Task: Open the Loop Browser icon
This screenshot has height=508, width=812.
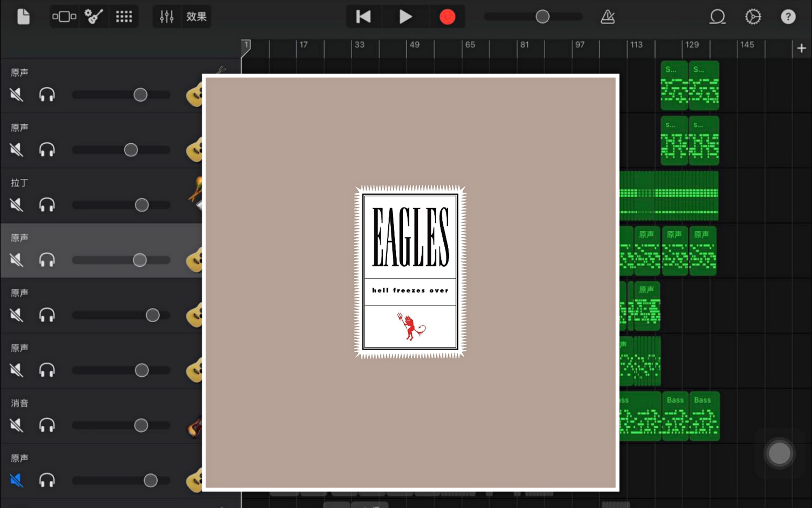Action: pyautogui.click(x=717, y=16)
